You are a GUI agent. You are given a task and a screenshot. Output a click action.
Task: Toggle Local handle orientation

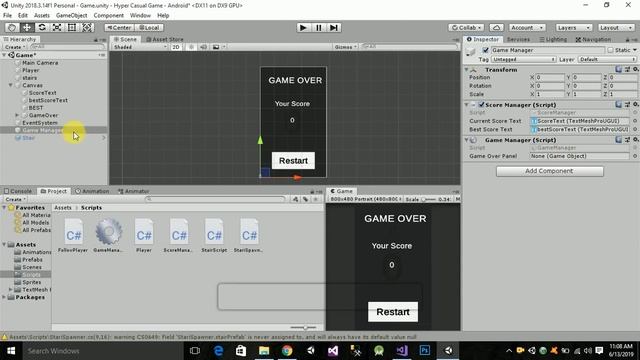point(149,27)
